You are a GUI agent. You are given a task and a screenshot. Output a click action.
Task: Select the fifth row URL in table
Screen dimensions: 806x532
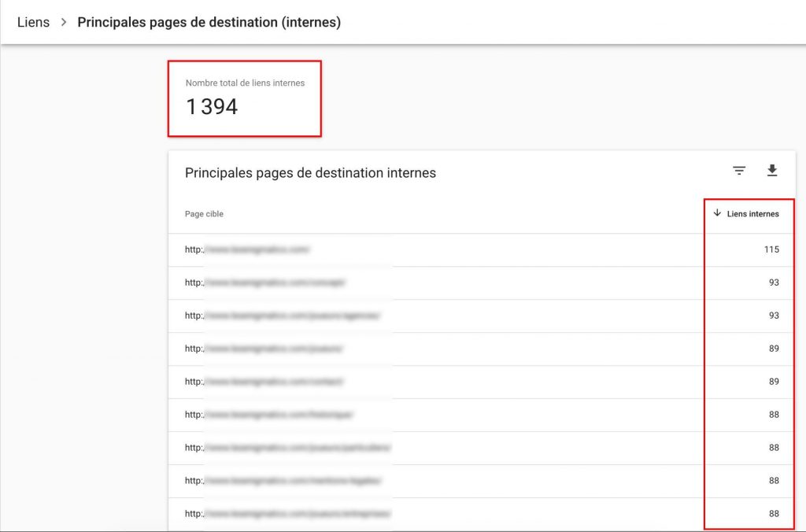[265, 382]
